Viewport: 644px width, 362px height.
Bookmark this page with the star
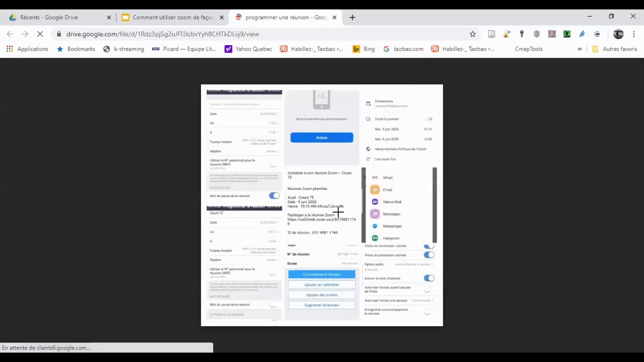pyautogui.click(x=472, y=34)
